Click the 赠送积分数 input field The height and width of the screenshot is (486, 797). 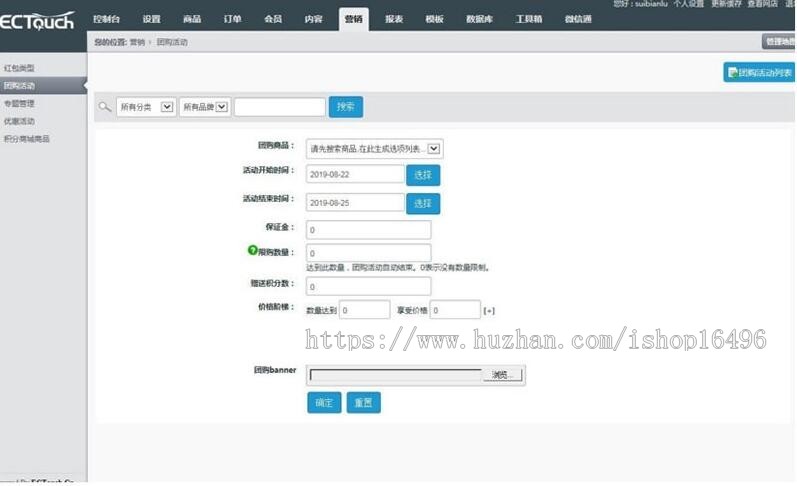[x=369, y=286]
